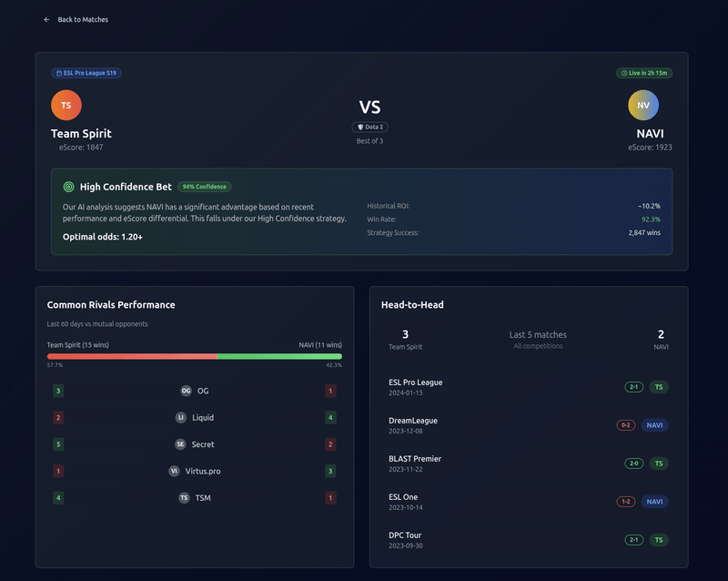Open the NAVI NV team logo
This screenshot has width=728, height=581.
point(643,105)
